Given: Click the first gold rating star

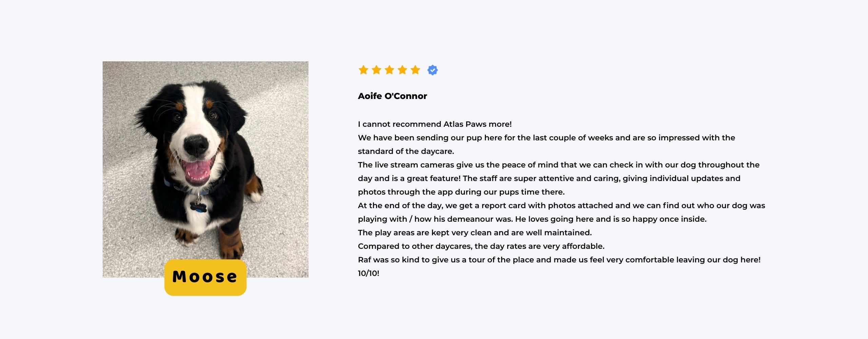Looking at the screenshot, I should tap(363, 70).
